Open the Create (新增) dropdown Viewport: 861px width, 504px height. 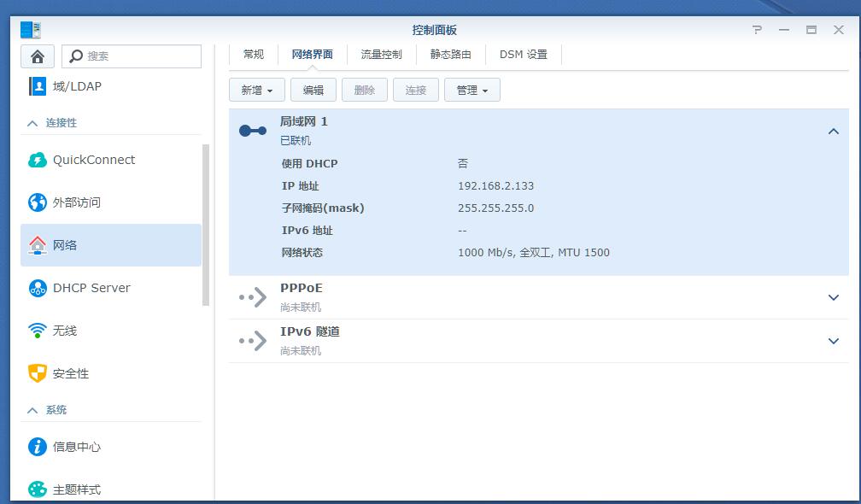[x=256, y=90]
